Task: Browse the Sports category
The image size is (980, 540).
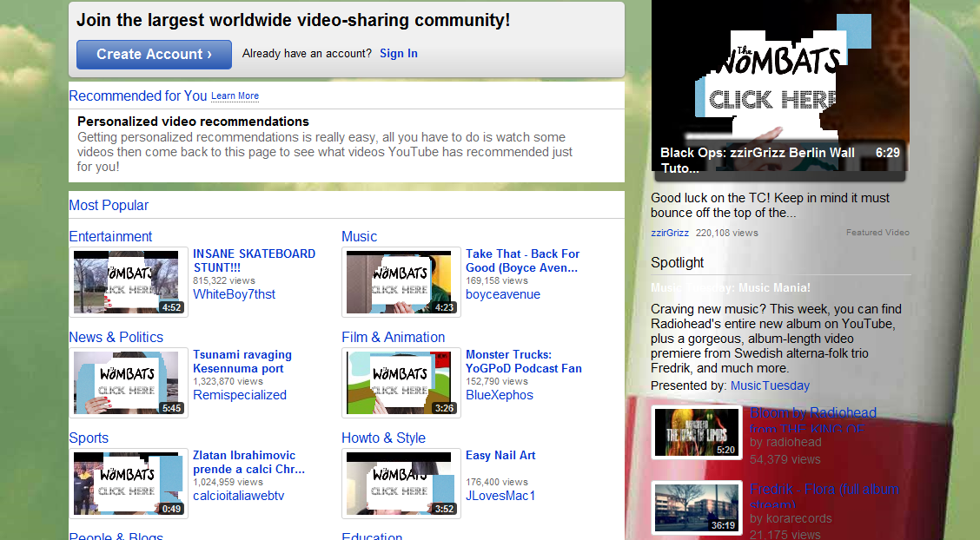Action: (x=89, y=438)
